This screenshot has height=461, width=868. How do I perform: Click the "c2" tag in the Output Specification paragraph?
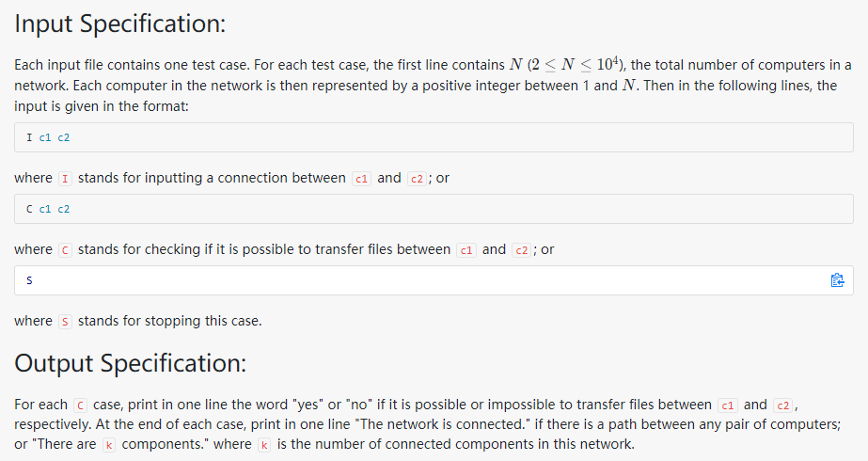click(782, 405)
